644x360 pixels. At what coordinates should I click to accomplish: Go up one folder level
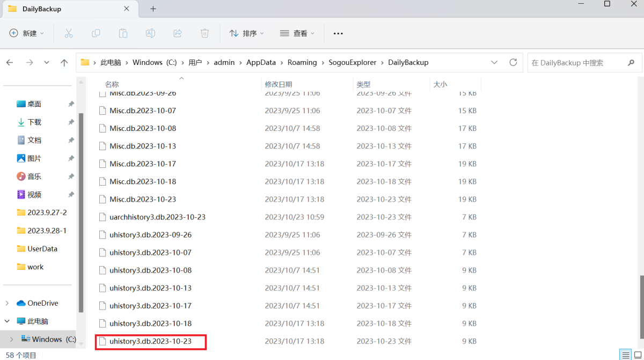pos(64,63)
